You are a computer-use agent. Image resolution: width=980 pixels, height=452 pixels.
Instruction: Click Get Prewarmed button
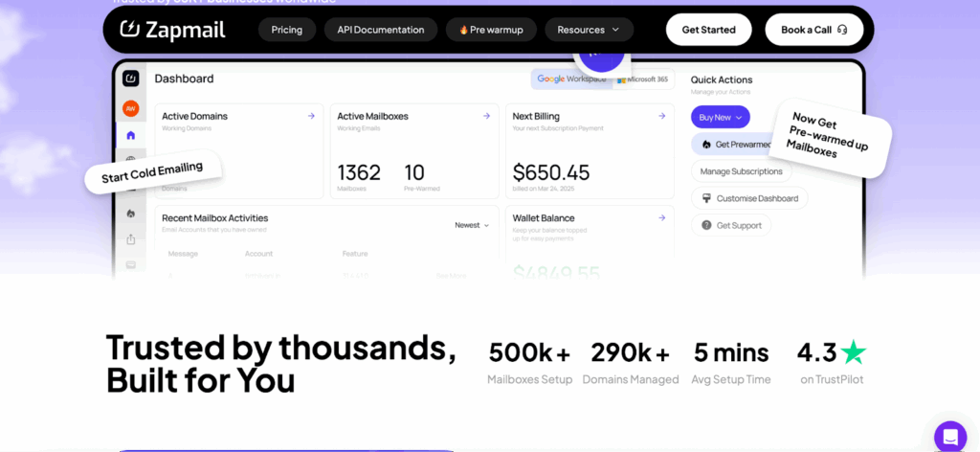coord(731,144)
